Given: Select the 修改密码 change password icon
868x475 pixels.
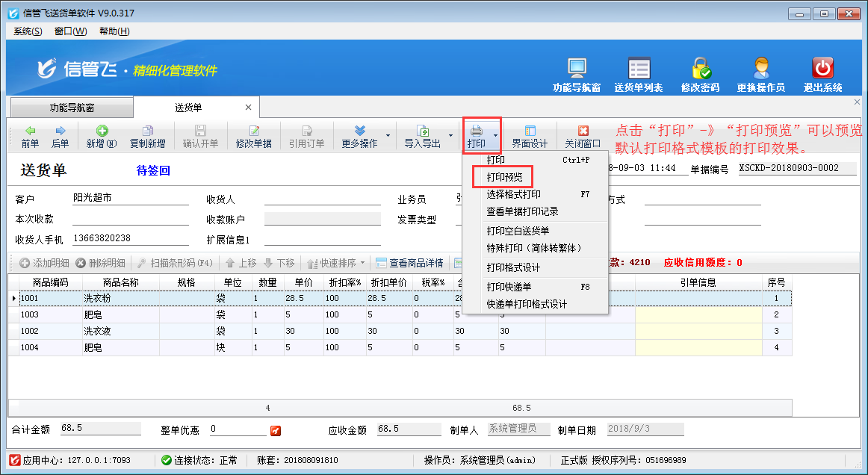Looking at the screenshot, I should [702, 71].
